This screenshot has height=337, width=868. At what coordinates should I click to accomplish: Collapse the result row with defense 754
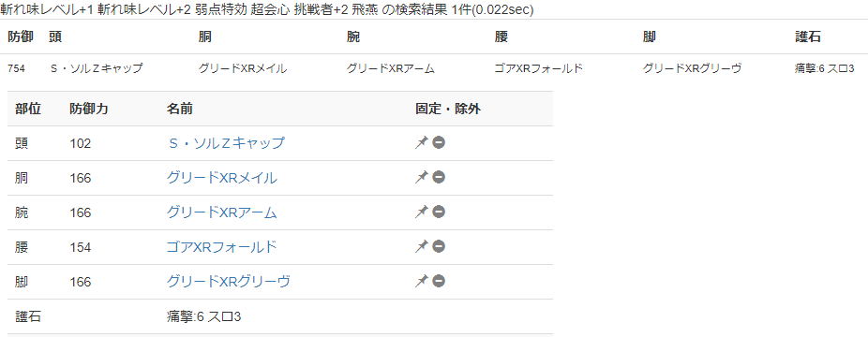click(x=434, y=69)
